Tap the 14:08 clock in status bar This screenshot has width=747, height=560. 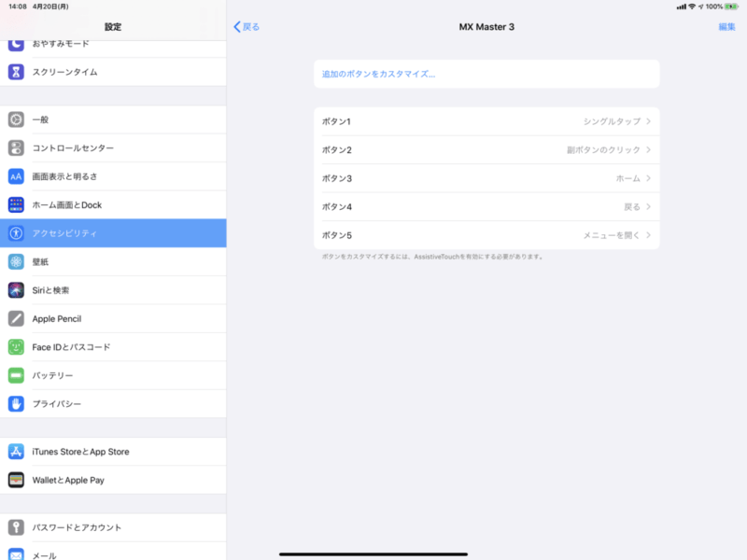[x=18, y=7]
